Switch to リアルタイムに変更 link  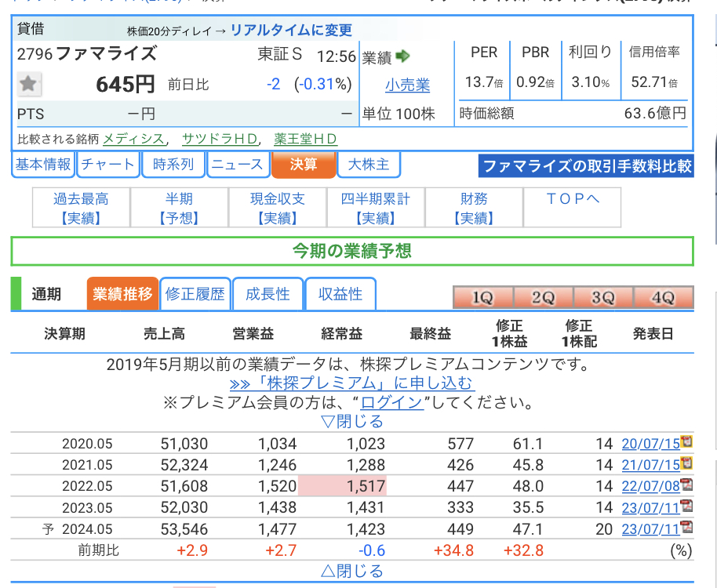coord(291,30)
